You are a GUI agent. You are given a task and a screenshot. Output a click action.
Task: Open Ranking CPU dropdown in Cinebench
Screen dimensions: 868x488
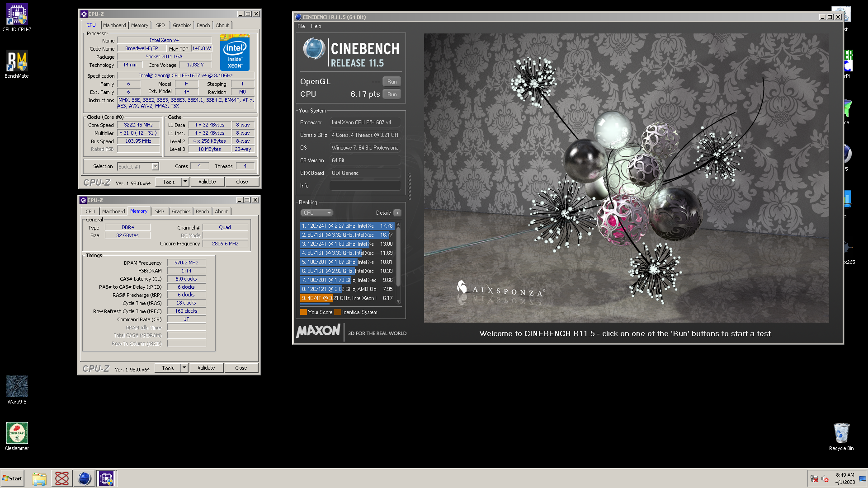pos(316,213)
